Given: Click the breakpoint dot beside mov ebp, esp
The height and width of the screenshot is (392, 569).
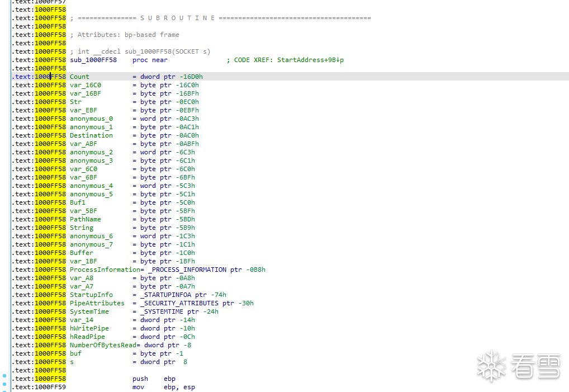Looking at the screenshot, I should coord(4,385).
